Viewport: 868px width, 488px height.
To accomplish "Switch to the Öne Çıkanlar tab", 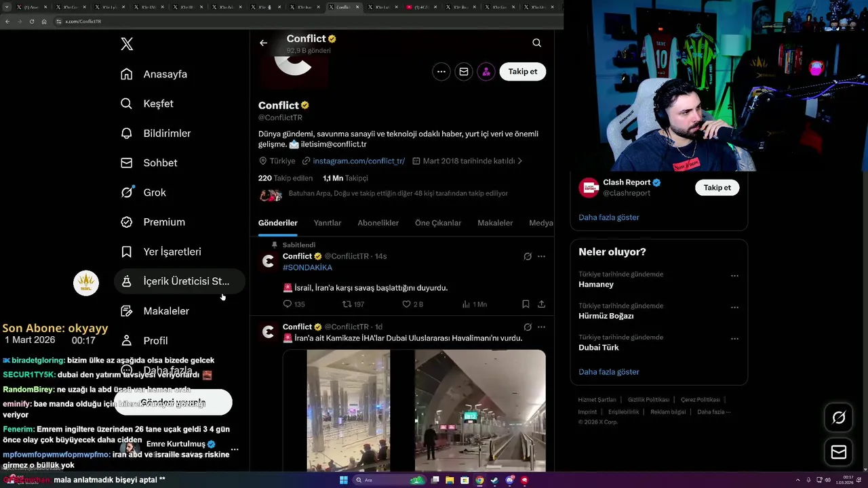I will point(438,223).
